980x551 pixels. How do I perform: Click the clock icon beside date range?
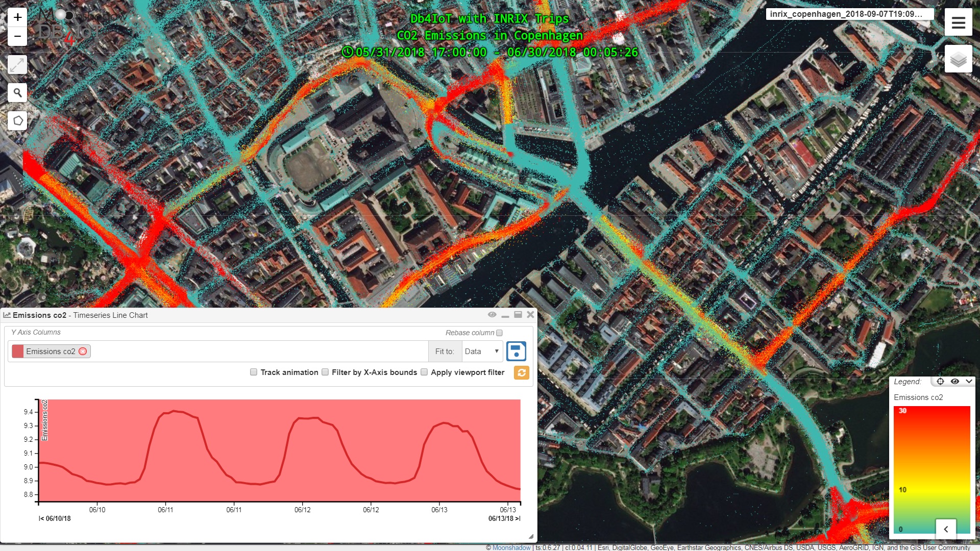click(348, 52)
